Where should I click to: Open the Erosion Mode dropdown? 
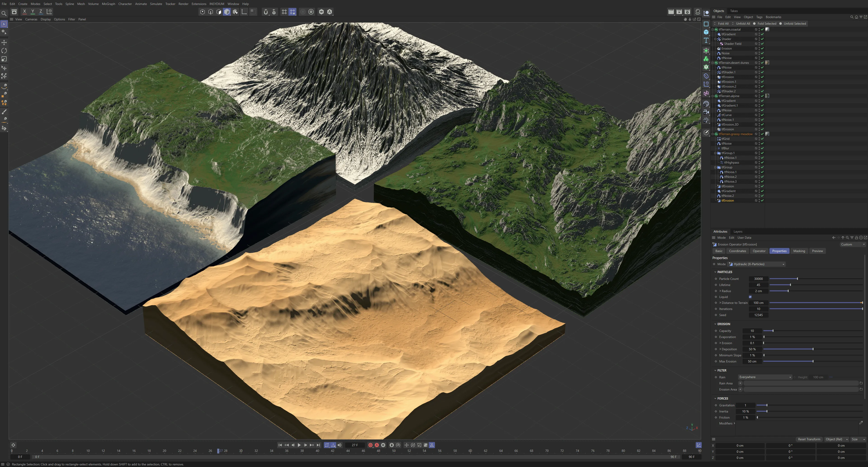click(x=756, y=264)
